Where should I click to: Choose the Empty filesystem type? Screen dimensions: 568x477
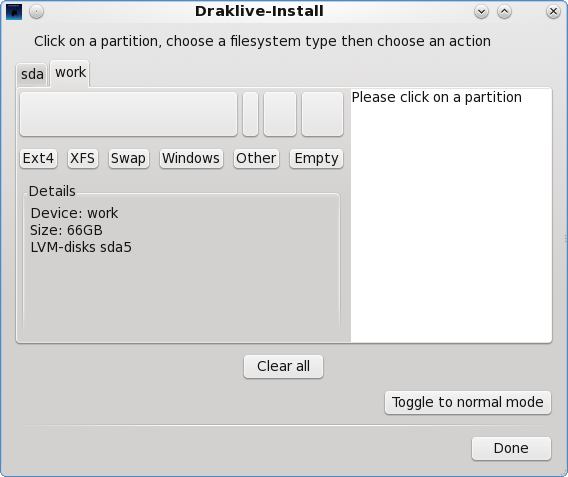[x=316, y=159]
